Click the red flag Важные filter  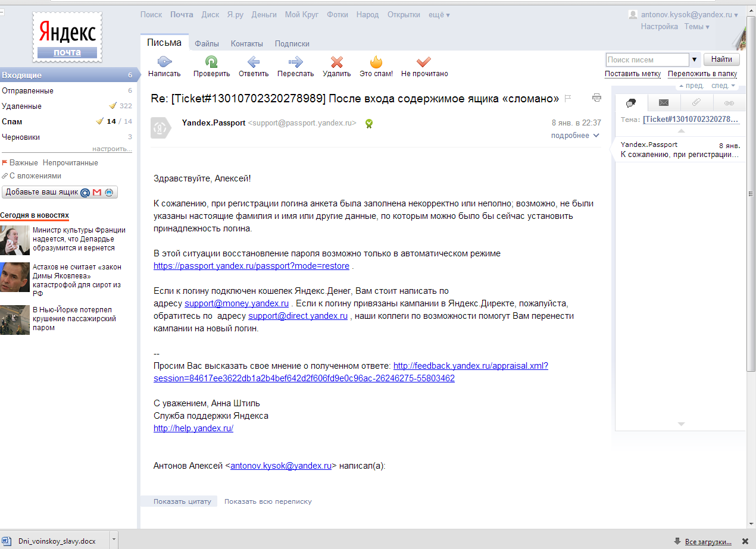(x=5, y=162)
